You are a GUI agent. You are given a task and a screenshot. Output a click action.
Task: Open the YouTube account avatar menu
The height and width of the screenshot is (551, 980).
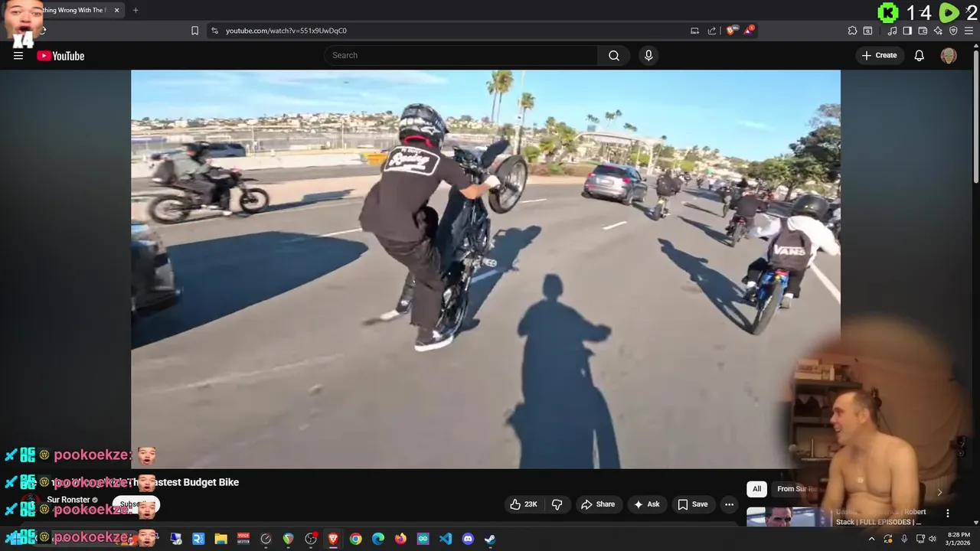point(949,55)
